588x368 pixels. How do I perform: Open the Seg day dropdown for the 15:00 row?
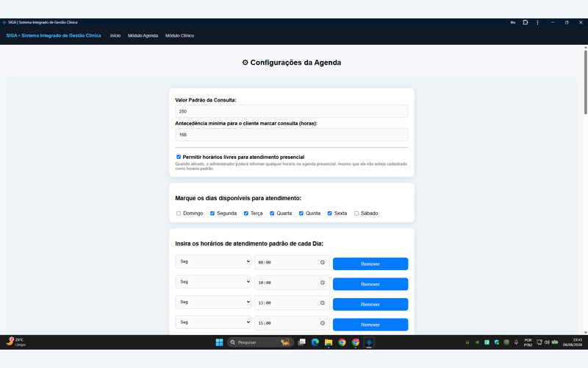[x=213, y=322]
